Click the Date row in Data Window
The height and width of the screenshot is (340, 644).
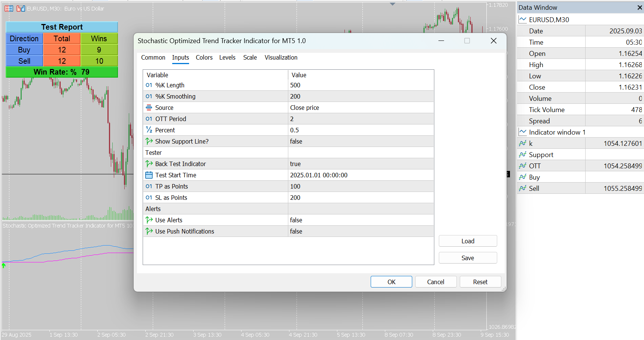[x=580, y=31]
